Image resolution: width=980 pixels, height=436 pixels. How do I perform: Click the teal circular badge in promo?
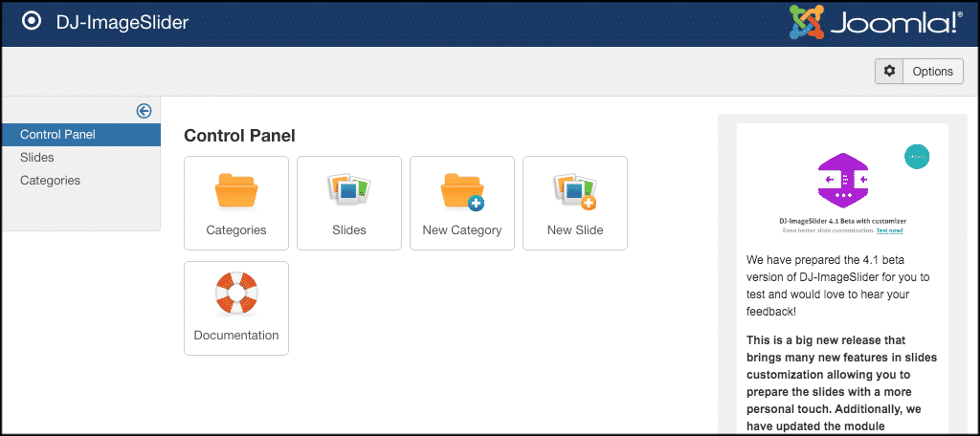pyautogui.click(x=917, y=156)
